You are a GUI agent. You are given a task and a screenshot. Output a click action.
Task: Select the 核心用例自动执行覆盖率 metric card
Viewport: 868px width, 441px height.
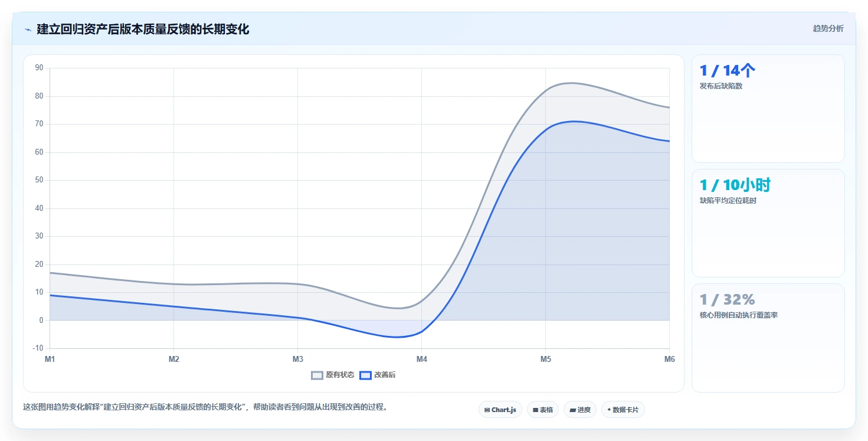point(768,338)
